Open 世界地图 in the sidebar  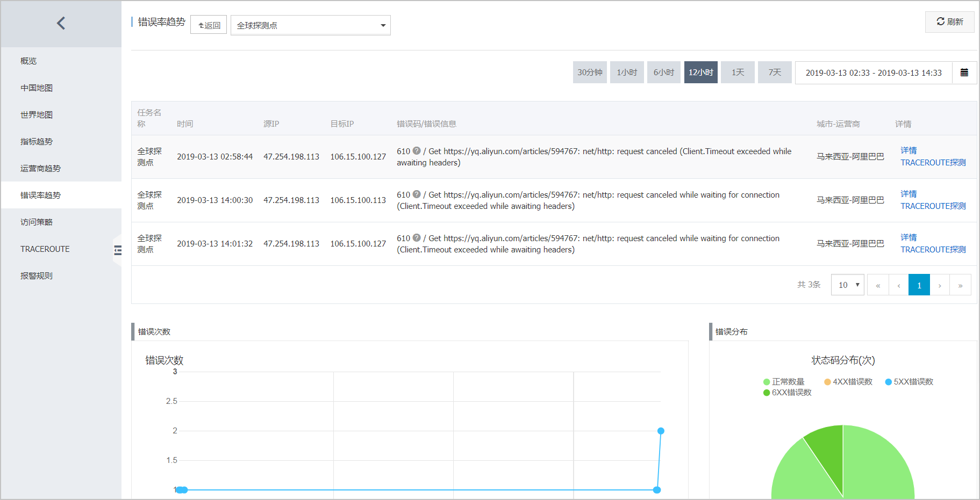click(x=37, y=114)
